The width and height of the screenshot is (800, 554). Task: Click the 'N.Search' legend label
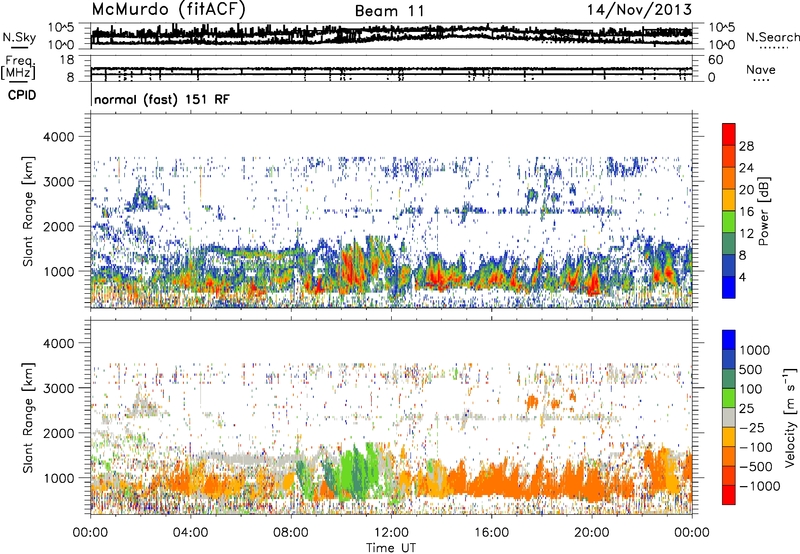coord(772,37)
